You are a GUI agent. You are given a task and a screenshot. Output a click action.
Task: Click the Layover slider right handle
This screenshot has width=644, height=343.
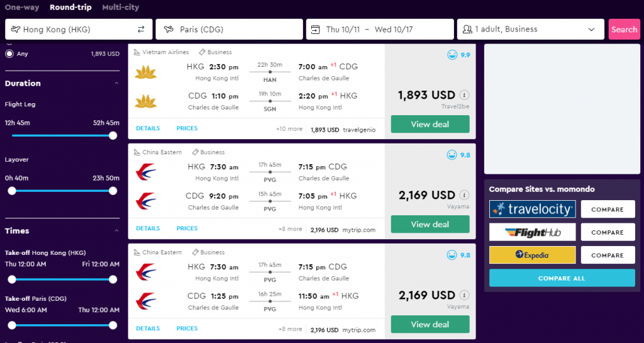pos(113,191)
